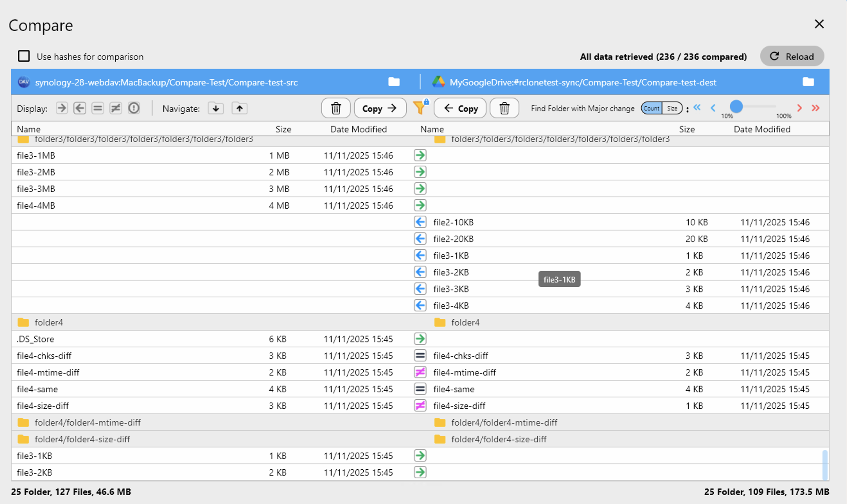Open the folder browser for the Google Drive remote
847x504 pixels.
(x=808, y=82)
